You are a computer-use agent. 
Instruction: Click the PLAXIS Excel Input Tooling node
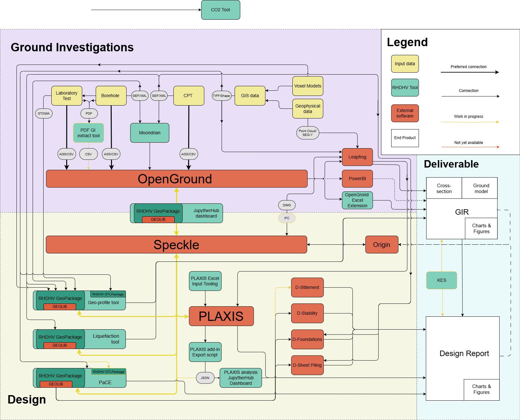[x=205, y=281]
